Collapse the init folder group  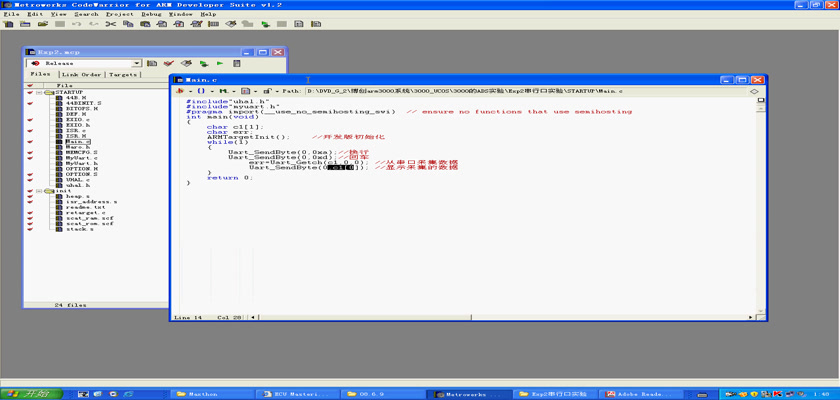coord(39,191)
